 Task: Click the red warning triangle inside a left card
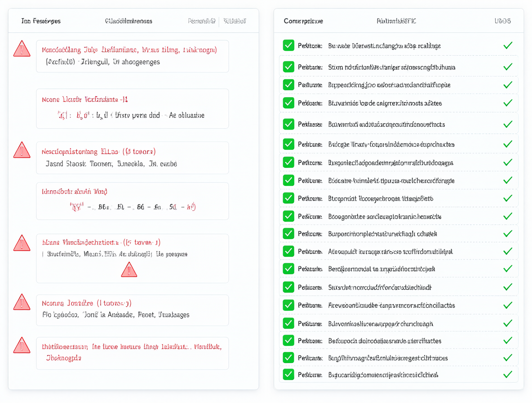point(129,269)
